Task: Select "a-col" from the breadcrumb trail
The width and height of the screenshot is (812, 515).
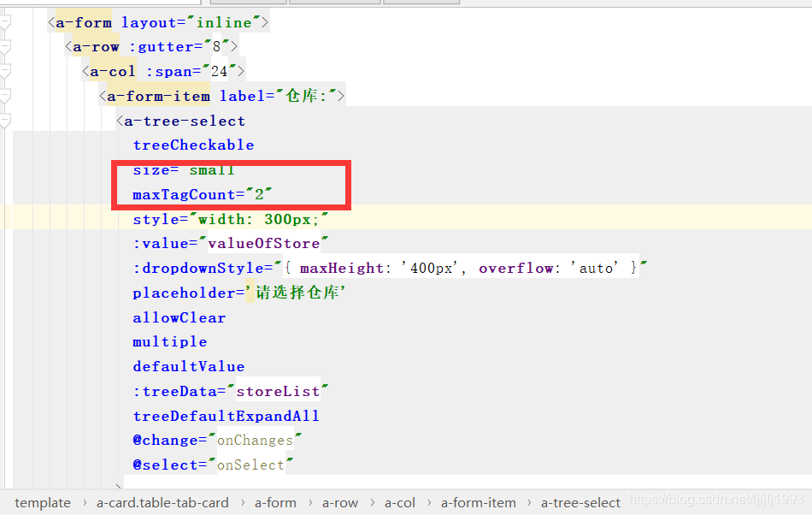Action: click(x=399, y=502)
